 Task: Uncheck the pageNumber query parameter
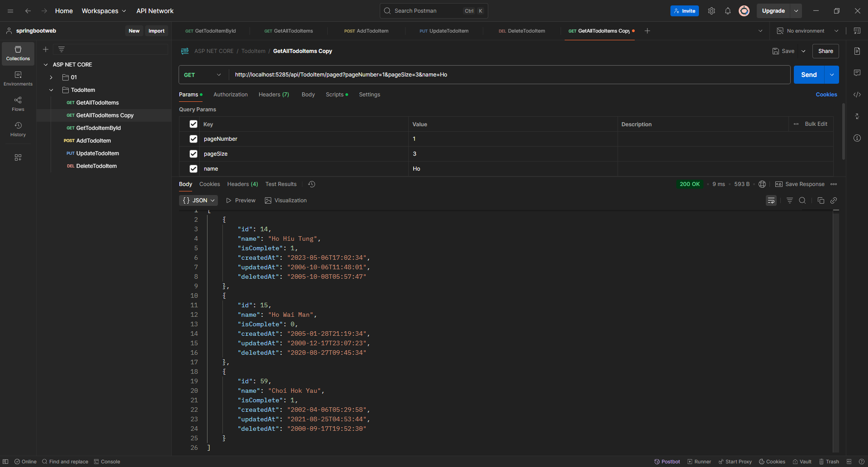coord(193,139)
